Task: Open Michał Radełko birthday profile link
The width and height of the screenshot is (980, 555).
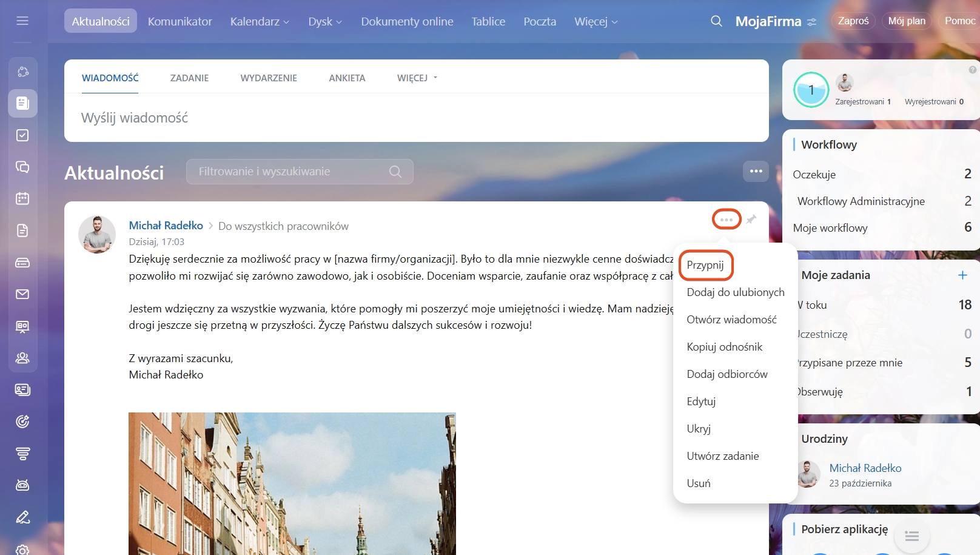Action: 865,468
